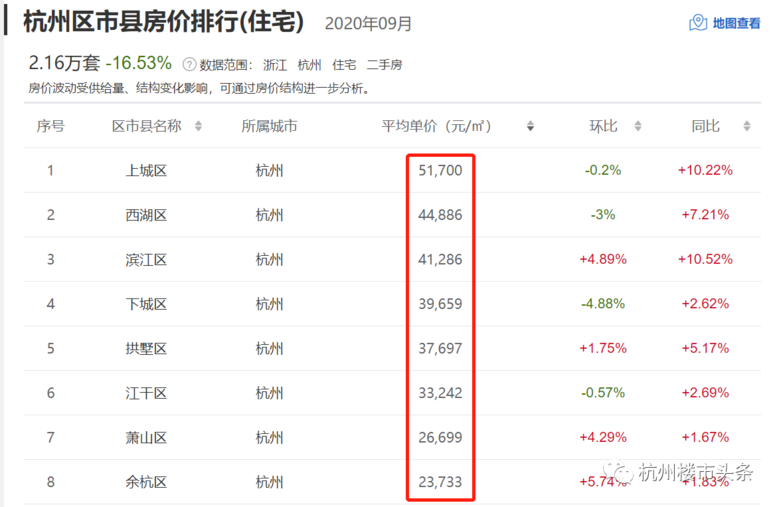
Task: Choose the 二手房 data range tag
Action: point(385,64)
